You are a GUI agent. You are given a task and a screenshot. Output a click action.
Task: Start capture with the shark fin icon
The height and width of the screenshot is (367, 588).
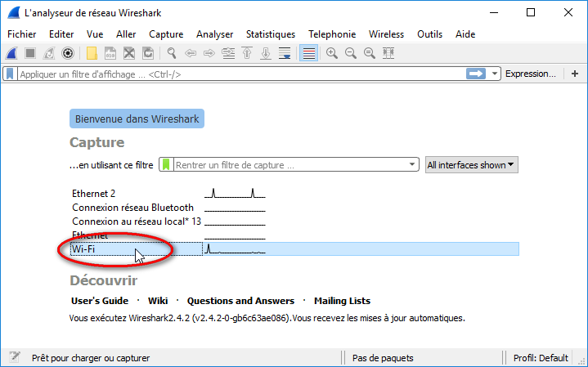(x=11, y=53)
